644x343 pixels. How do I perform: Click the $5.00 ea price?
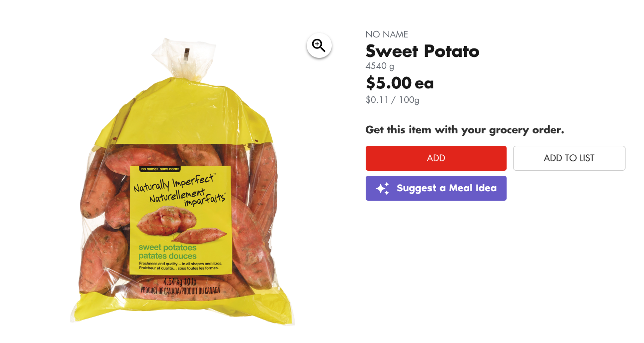pos(399,83)
